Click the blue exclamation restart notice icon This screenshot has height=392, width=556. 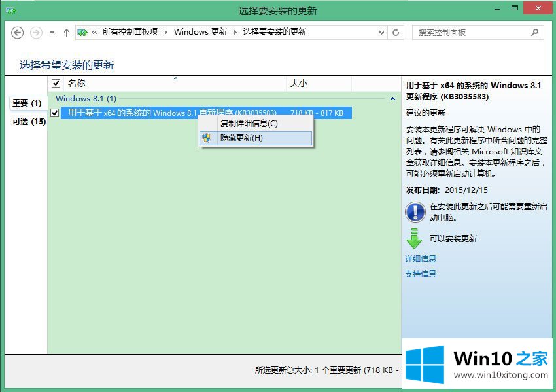point(415,212)
